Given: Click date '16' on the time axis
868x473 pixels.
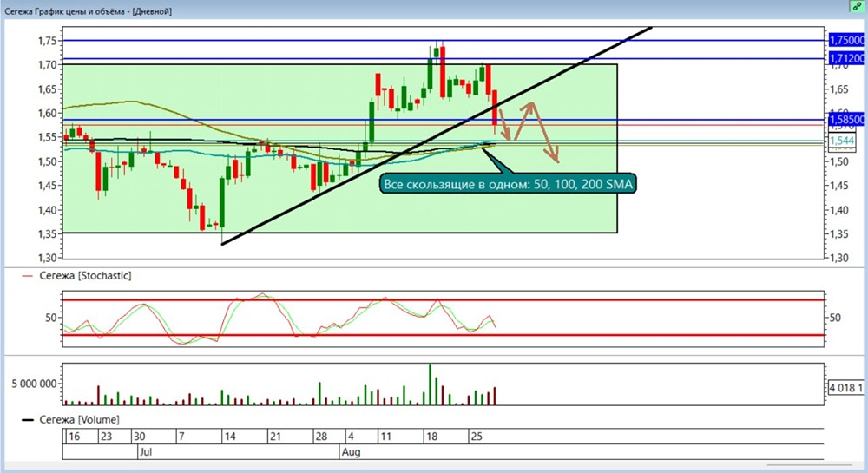Looking at the screenshot, I should click(x=74, y=437).
